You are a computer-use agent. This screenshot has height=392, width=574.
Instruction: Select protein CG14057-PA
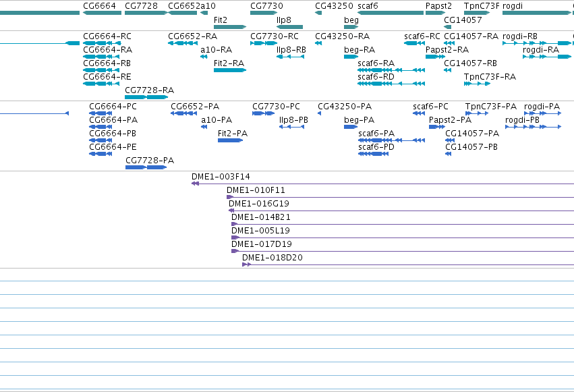tap(450, 140)
